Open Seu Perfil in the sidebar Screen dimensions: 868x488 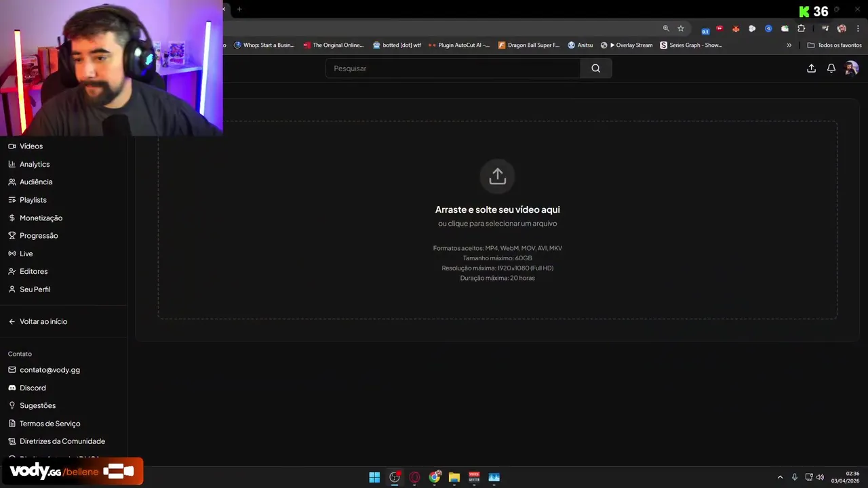tap(28, 289)
